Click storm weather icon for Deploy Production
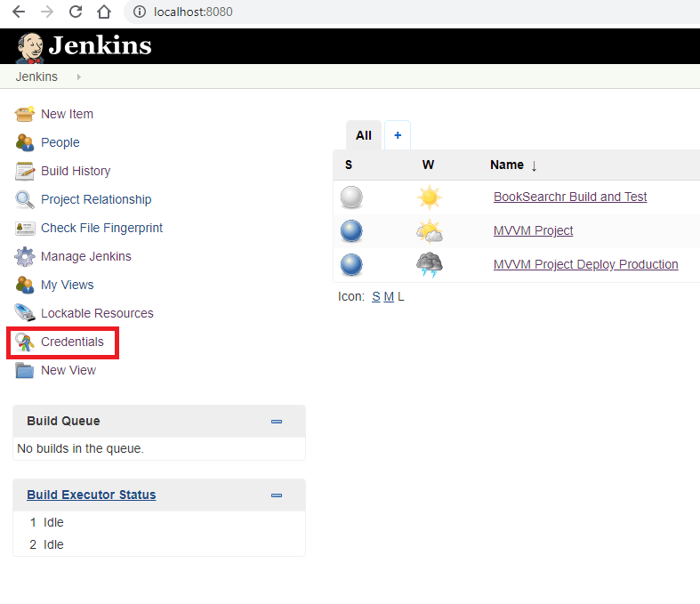This screenshot has width=700, height=604. point(429,265)
